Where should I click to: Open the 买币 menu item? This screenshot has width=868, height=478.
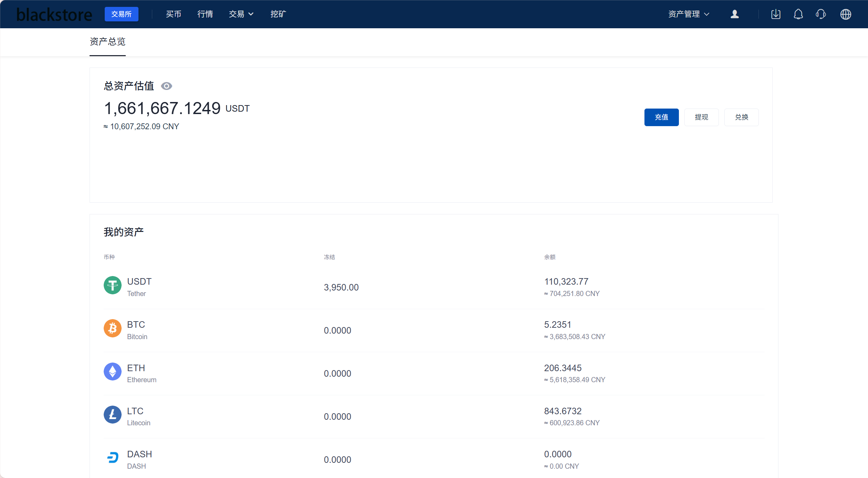point(173,14)
